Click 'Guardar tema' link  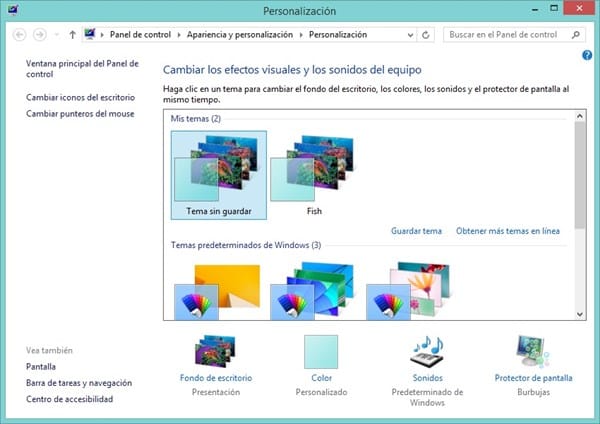(x=416, y=231)
